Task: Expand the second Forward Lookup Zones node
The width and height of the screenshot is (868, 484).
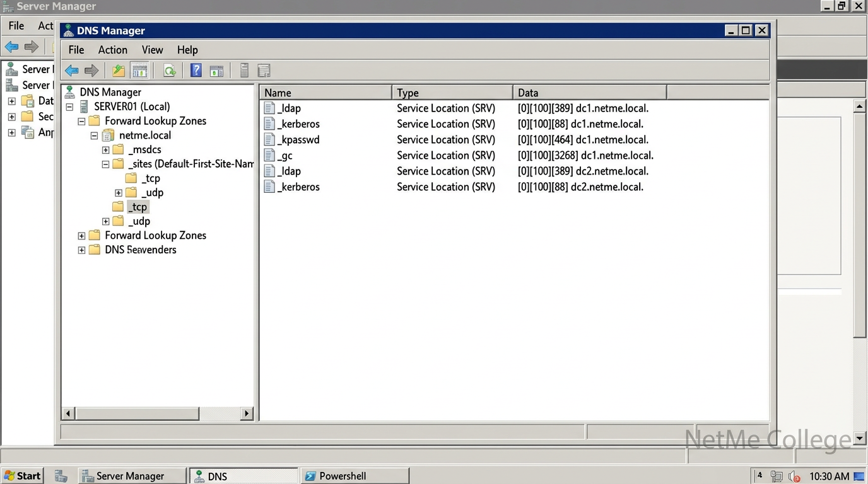Action: [81, 236]
